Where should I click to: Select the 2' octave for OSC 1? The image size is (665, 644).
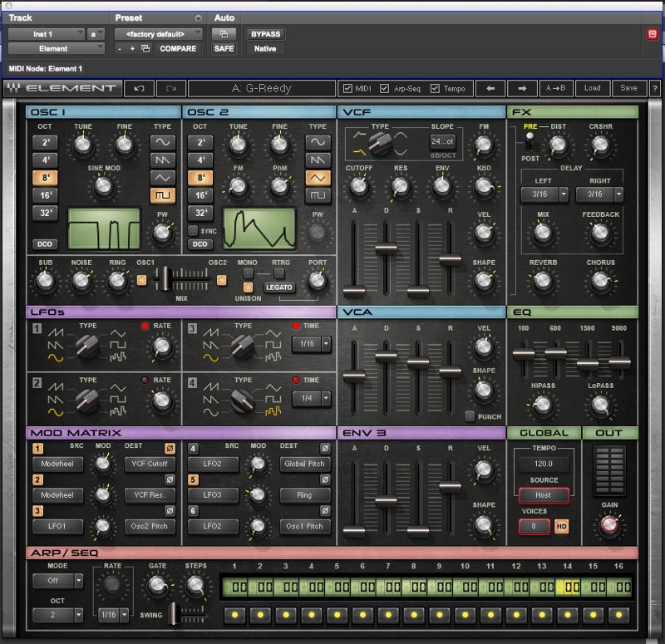point(46,142)
